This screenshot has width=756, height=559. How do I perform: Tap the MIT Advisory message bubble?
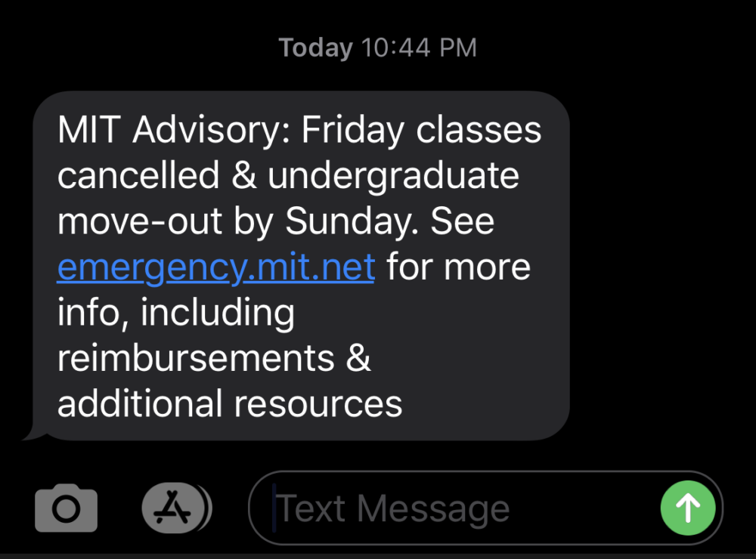coord(302,266)
